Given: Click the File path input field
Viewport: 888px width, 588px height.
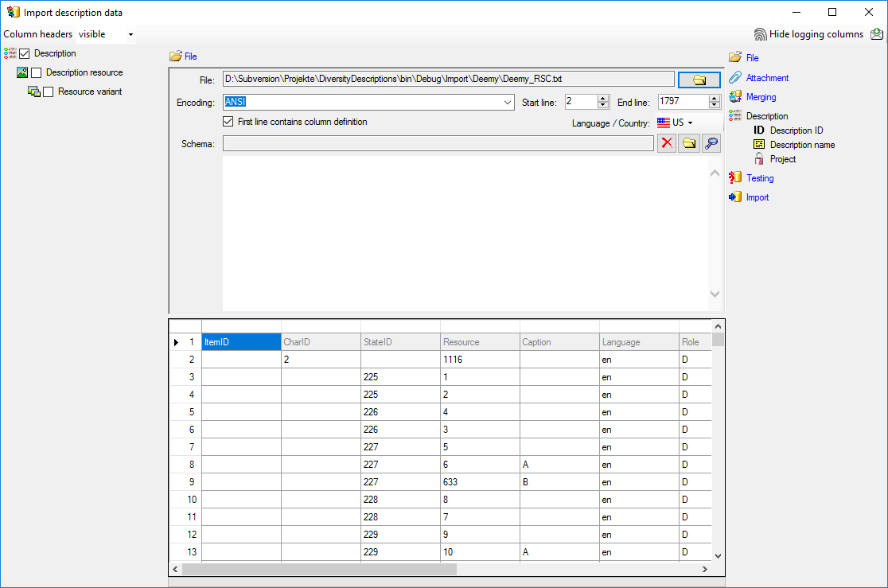Looking at the screenshot, I should point(449,80).
